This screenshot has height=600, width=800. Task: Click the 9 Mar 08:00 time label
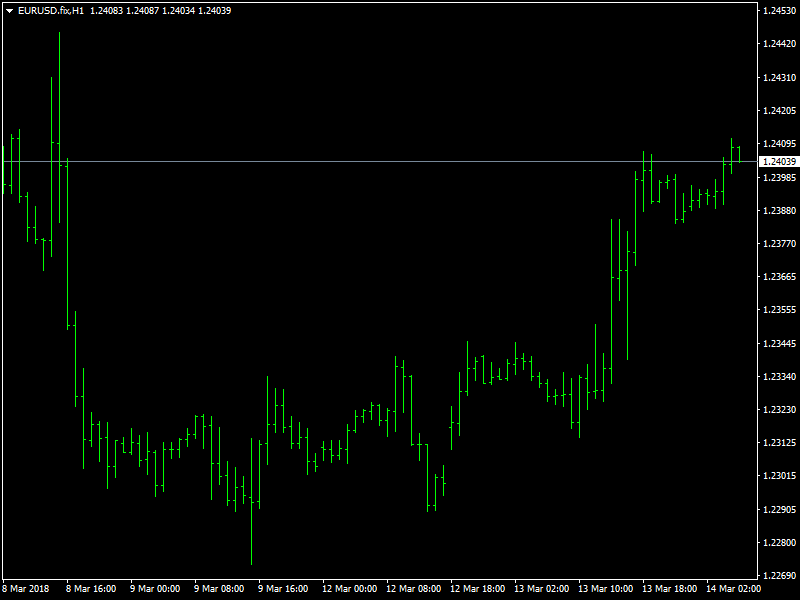pyautogui.click(x=219, y=588)
